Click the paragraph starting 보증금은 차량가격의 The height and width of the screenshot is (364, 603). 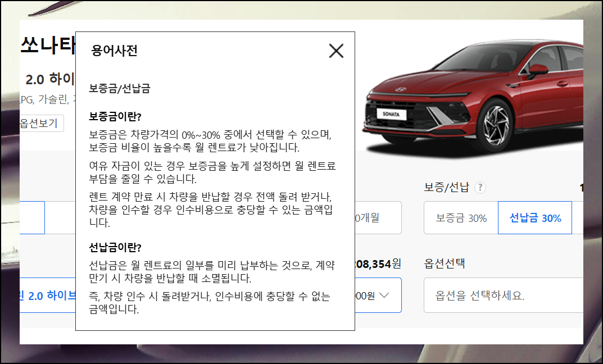click(x=210, y=140)
